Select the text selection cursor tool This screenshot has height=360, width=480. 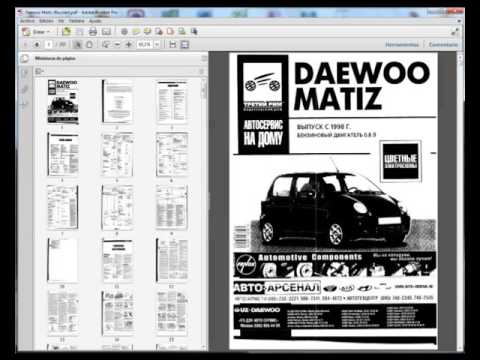(77, 44)
